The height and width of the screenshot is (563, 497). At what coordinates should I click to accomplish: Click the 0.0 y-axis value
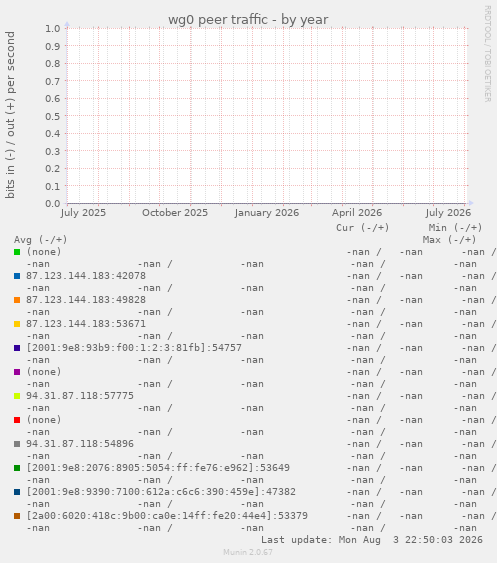click(x=52, y=204)
